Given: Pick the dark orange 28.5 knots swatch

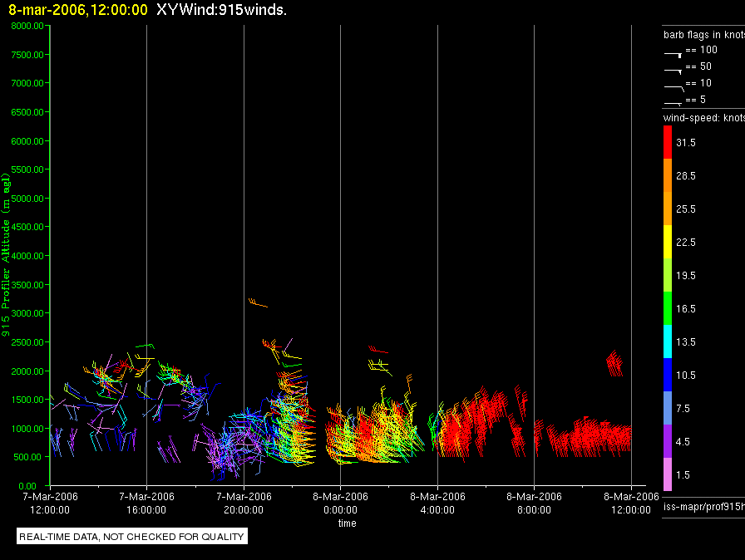Looking at the screenshot, I should pos(668,175).
